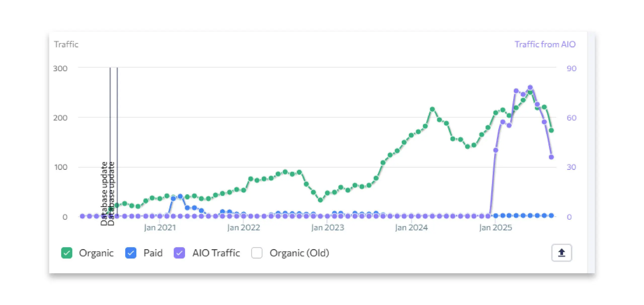644x305 pixels.
Task: Select the Jan 2021 x-axis label
Action: 160,227
